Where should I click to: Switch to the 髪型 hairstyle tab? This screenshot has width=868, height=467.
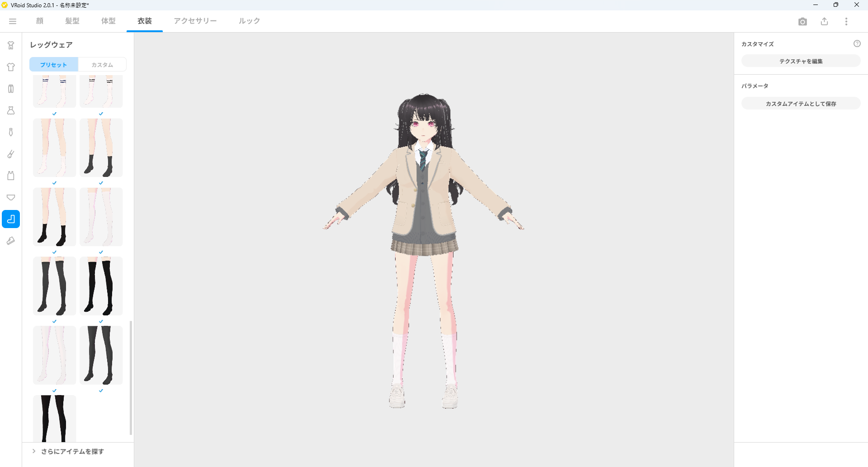pos(72,21)
